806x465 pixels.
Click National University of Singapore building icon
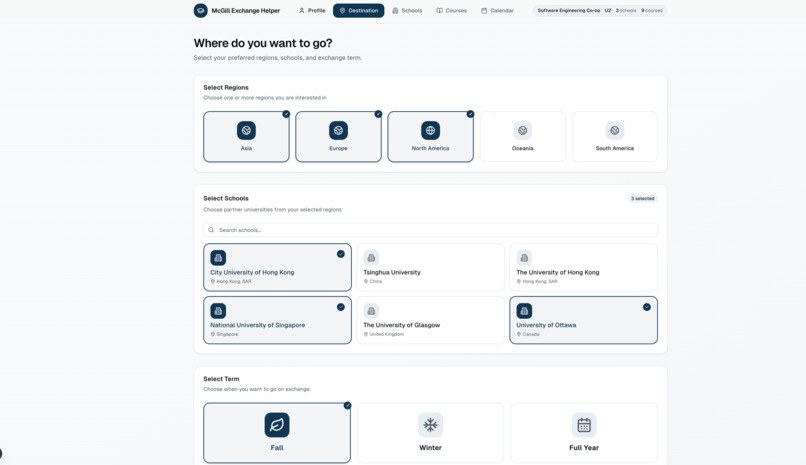click(218, 311)
